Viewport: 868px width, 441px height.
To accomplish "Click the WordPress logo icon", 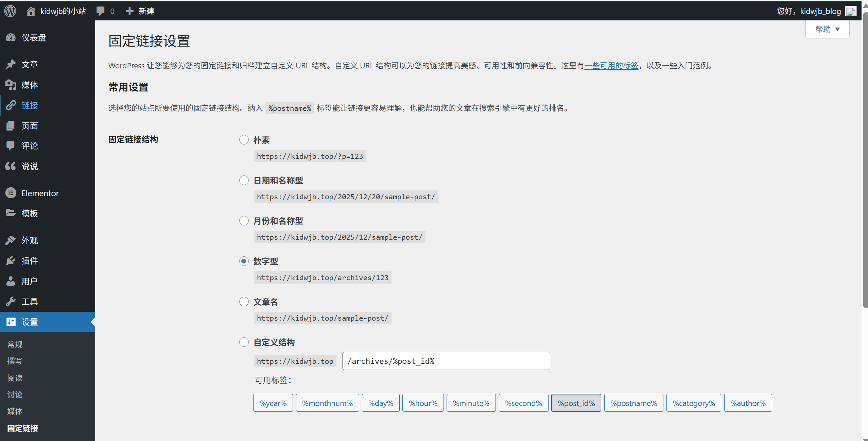I will point(10,11).
